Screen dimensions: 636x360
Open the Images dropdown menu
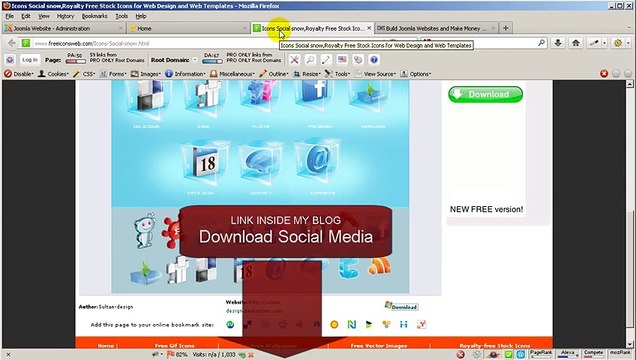pyautogui.click(x=146, y=74)
